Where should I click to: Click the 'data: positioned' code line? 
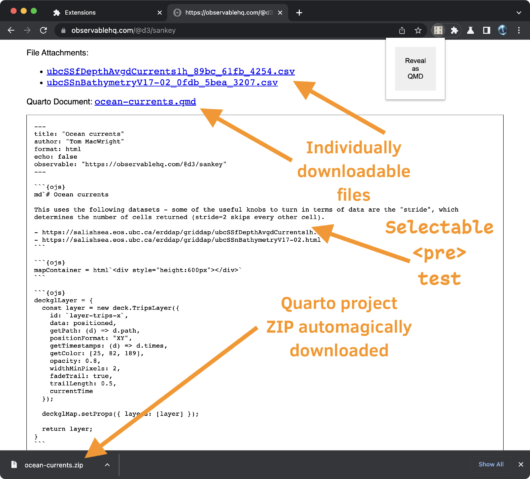point(83,323)
